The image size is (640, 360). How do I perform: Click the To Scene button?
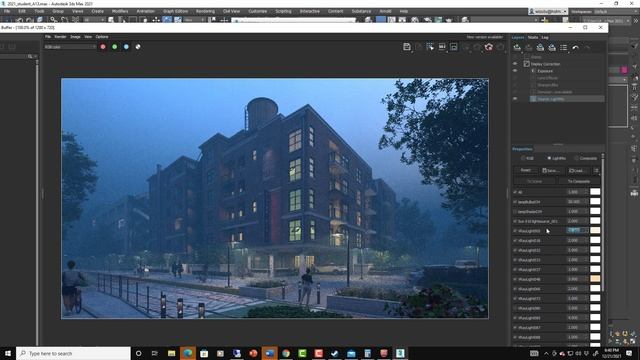tap(534, 181)
